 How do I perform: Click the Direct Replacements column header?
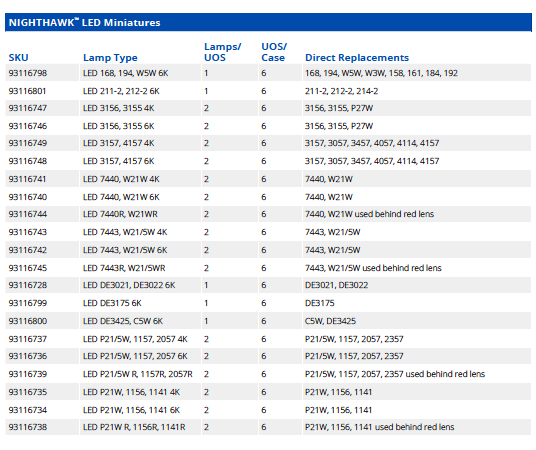[x=357, y=57]
